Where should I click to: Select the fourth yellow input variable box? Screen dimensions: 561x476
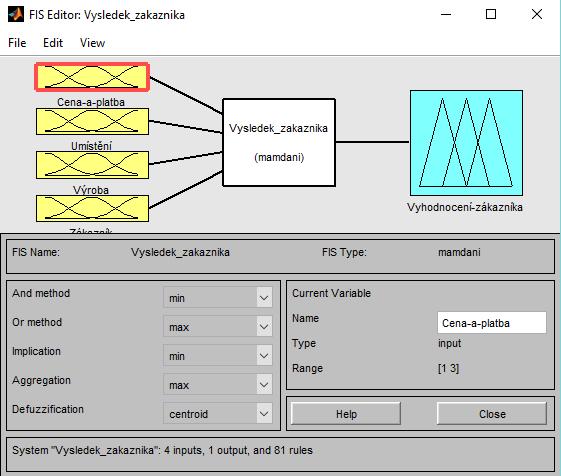[92, 208]
